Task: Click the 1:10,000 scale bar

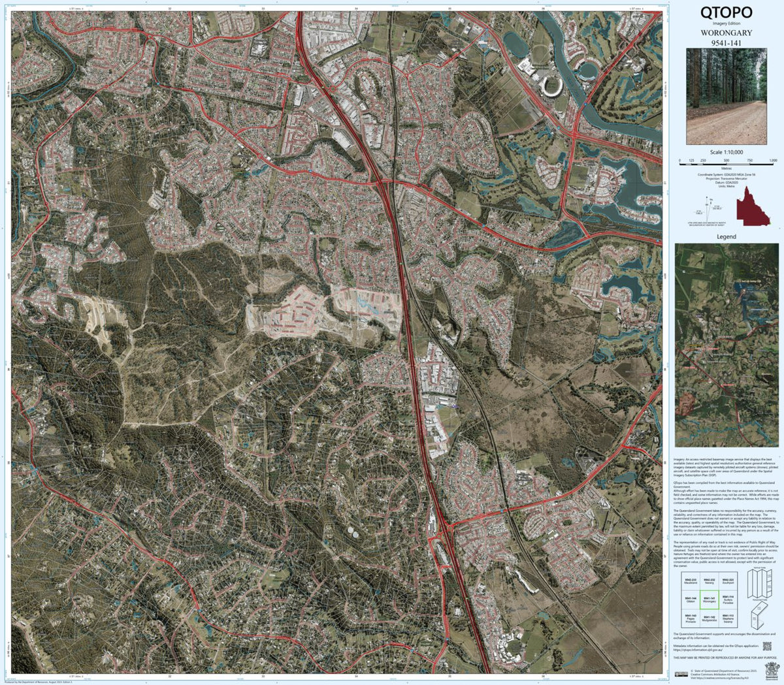Action: coord(727,165)
